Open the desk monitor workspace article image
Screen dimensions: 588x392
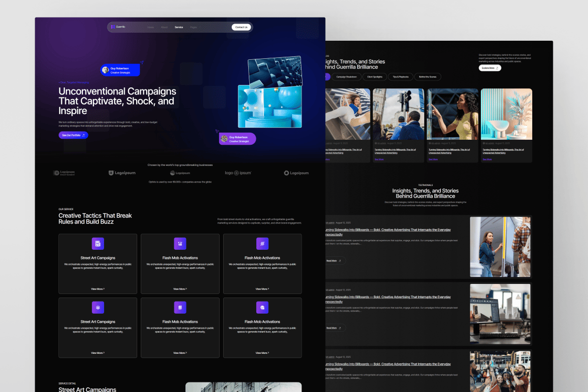(500, 314)
